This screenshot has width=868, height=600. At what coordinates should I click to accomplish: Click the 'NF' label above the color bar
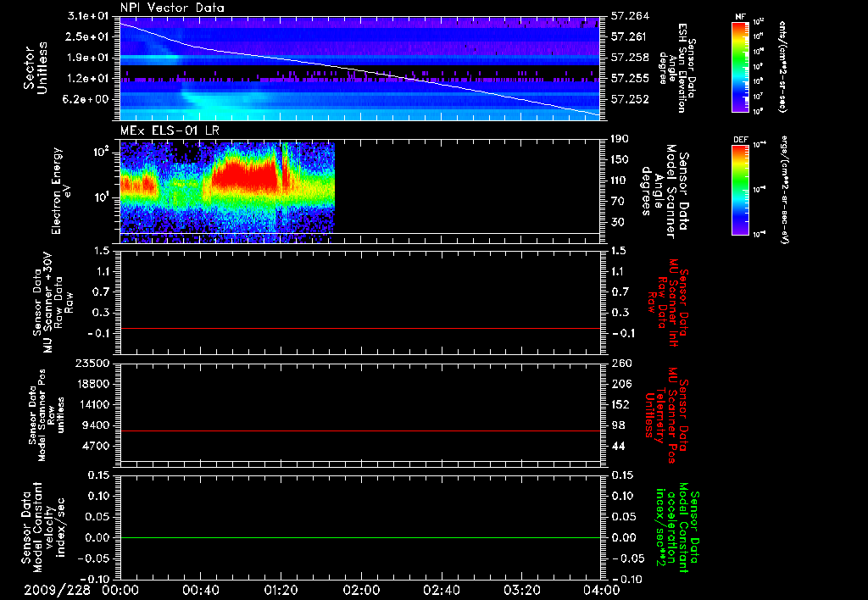point(740,17)
